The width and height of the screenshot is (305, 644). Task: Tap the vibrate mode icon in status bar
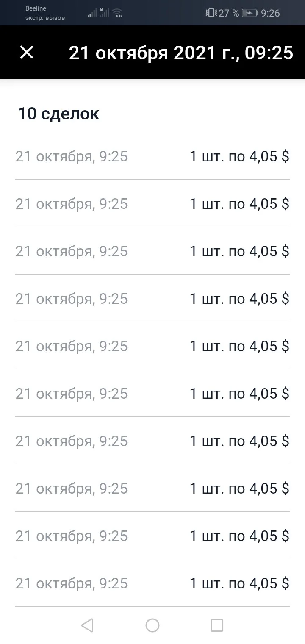211,13
